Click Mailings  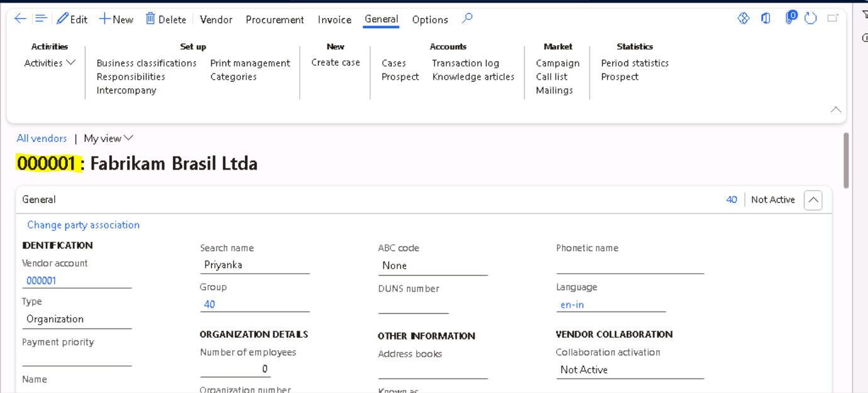coord(554,90)
